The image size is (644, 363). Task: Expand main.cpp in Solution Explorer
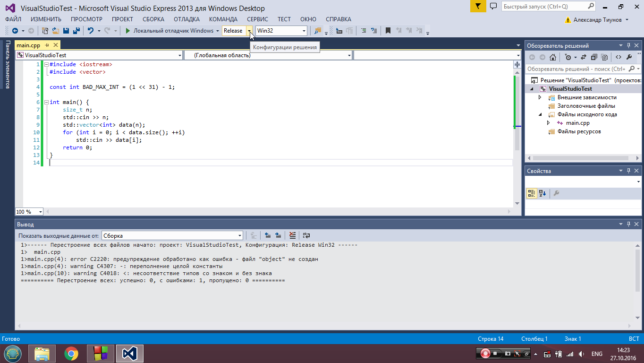(x=548, y=123)
